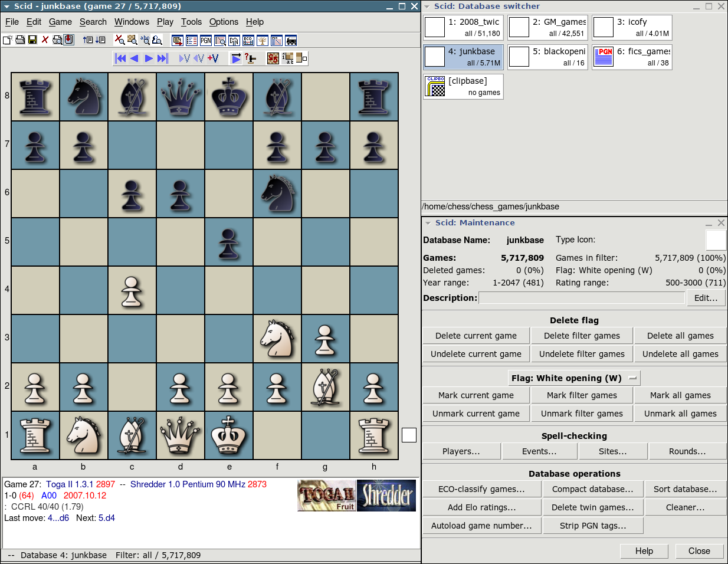
Task: Switch to GM_games database slot
Action: pyautogui.click(x=547, y=28)
